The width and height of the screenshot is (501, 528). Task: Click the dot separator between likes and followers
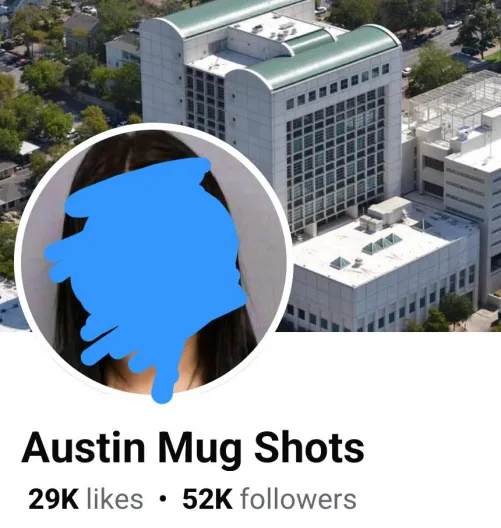click(163, 499)
